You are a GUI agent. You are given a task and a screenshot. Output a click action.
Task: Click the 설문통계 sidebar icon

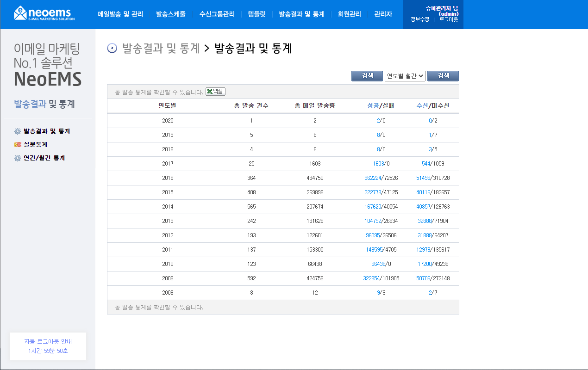click(18, 145)
